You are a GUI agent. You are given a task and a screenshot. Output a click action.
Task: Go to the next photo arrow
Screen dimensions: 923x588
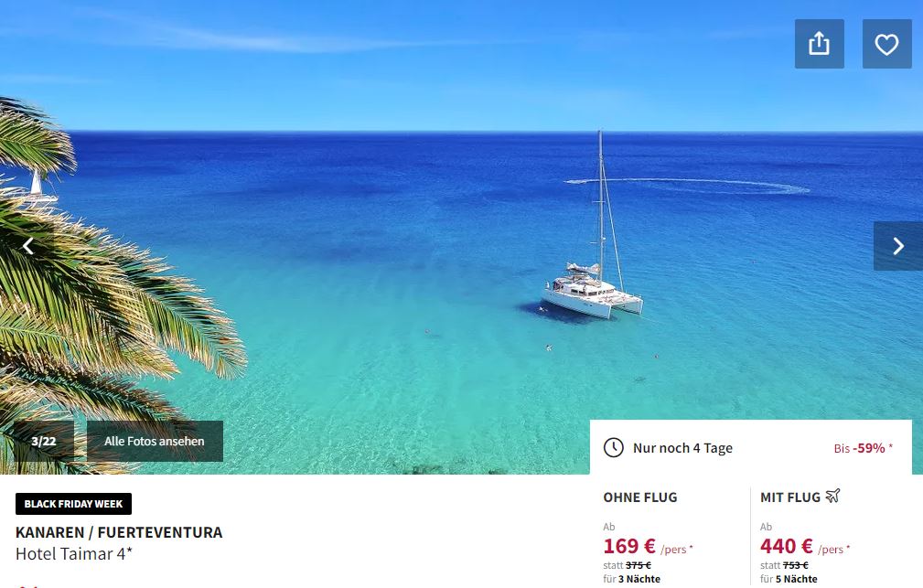[897, 246]
